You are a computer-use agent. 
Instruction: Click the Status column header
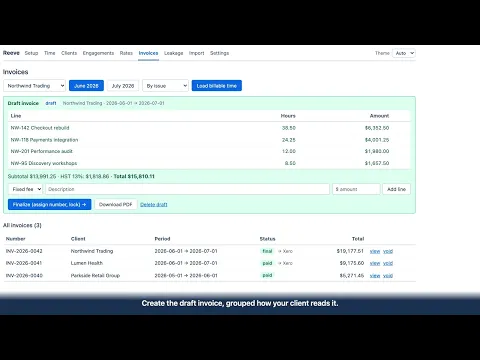(268, 239)
